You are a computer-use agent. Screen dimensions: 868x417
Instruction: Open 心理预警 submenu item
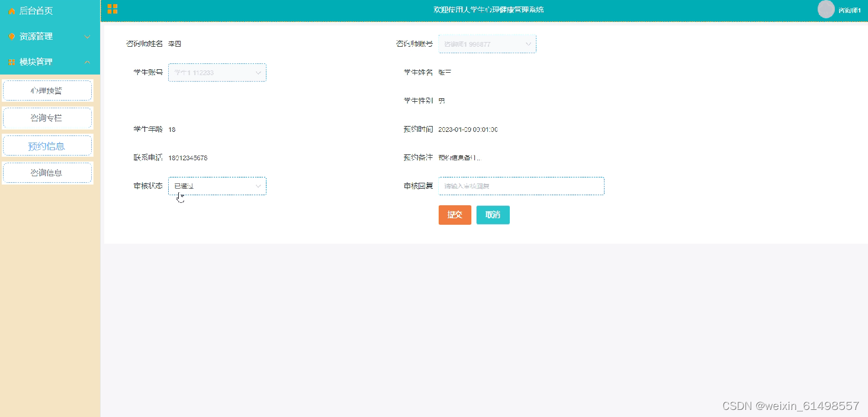point(47,90)
